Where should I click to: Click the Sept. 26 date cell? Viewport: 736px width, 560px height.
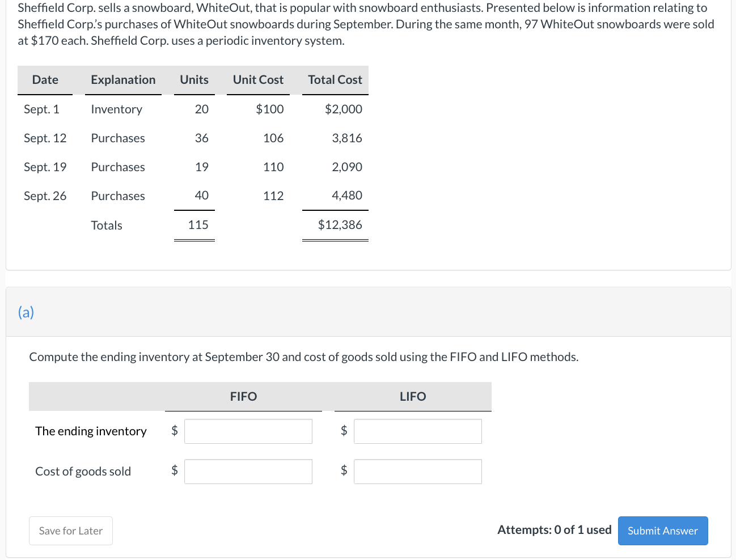pos(45,196)
